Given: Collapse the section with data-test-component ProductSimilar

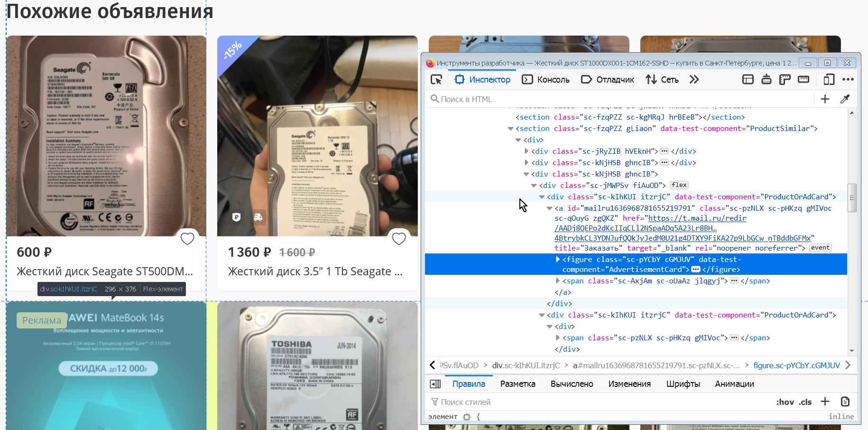Looking at the screenshot, I should (x=511, y=128).
